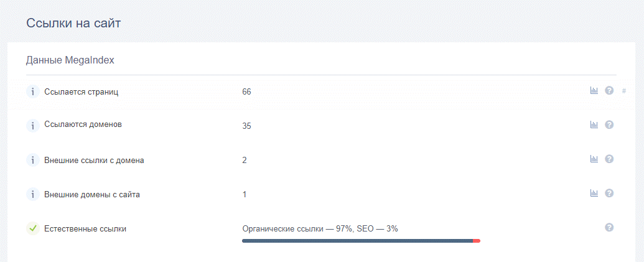Viewport: 644px width, 262px height.
Task: Open chart icon for Ссылаются доменов row
Action: 594,124
